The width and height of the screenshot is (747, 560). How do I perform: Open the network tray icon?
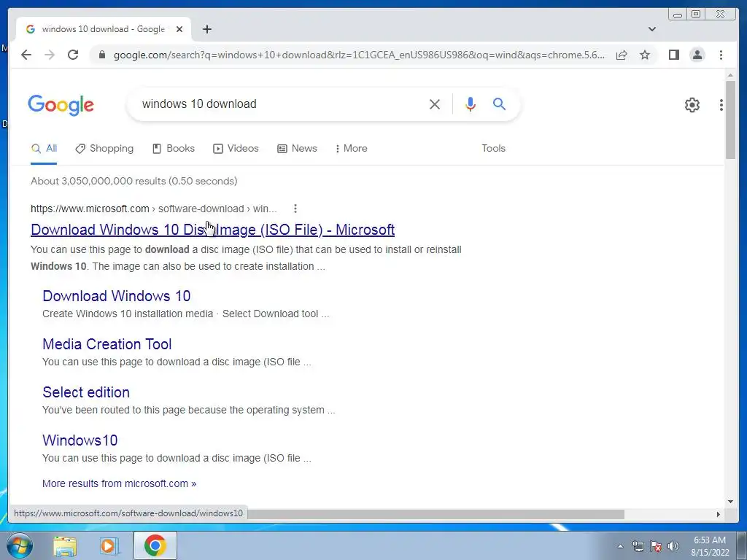click(638, 546)
